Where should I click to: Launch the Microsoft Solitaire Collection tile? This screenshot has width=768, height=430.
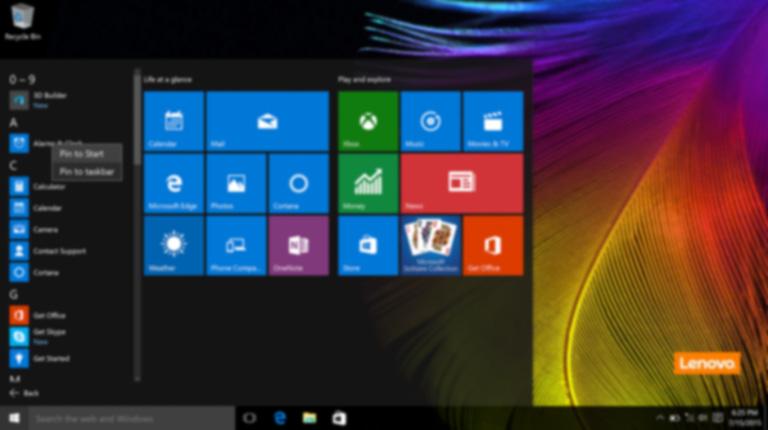[x=431, y=246]
